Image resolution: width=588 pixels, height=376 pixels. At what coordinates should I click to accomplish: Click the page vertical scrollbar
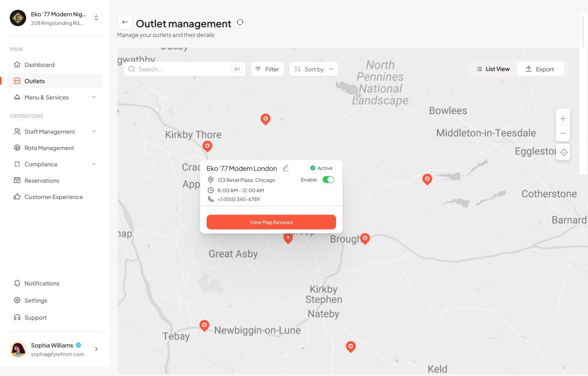click(584, 31)
